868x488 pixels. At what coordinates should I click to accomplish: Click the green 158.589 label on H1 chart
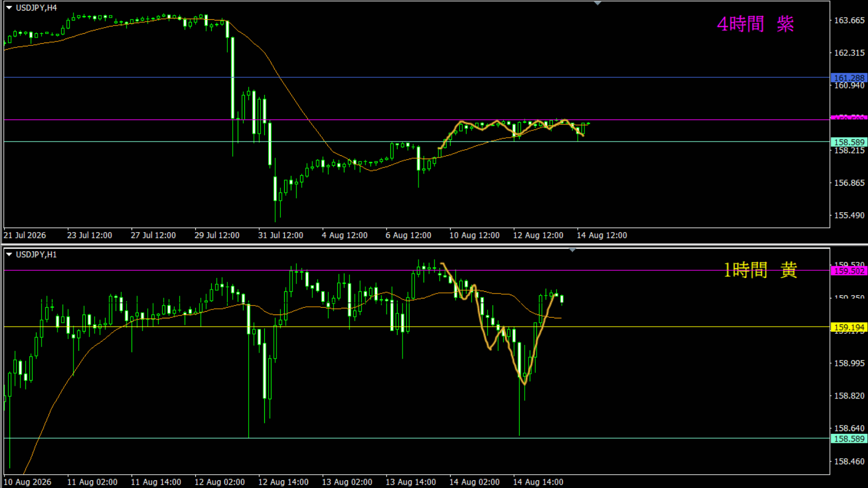(x=849, y=439)
